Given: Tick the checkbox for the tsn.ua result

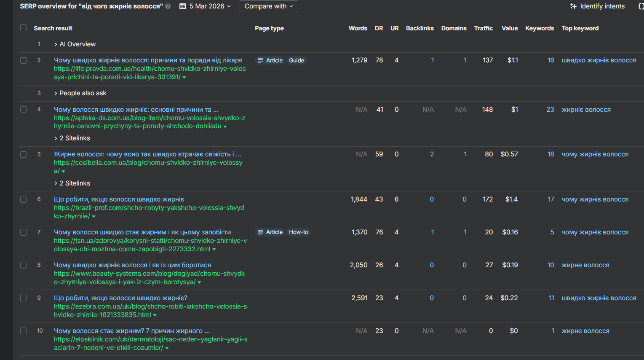Looking at the screenshot, I should [x=24, y=232].
